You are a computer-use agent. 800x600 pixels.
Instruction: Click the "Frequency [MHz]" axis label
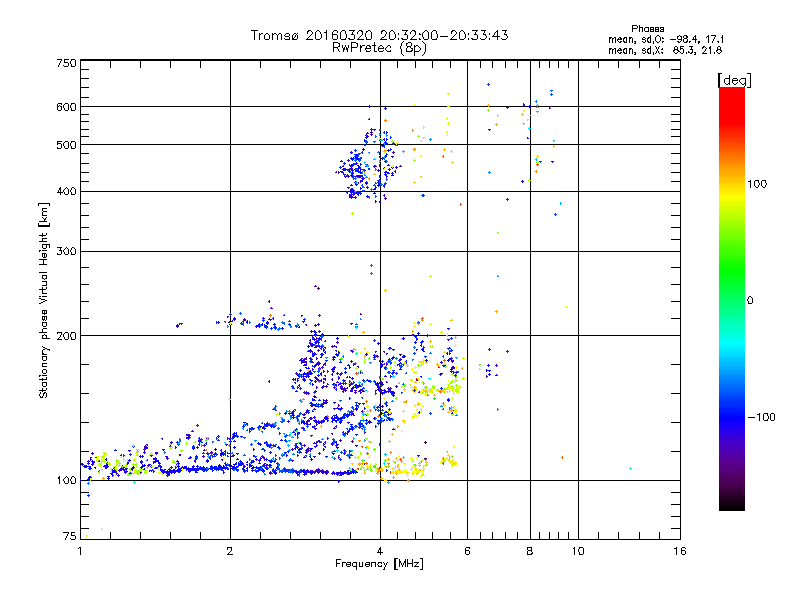(379, 563)
